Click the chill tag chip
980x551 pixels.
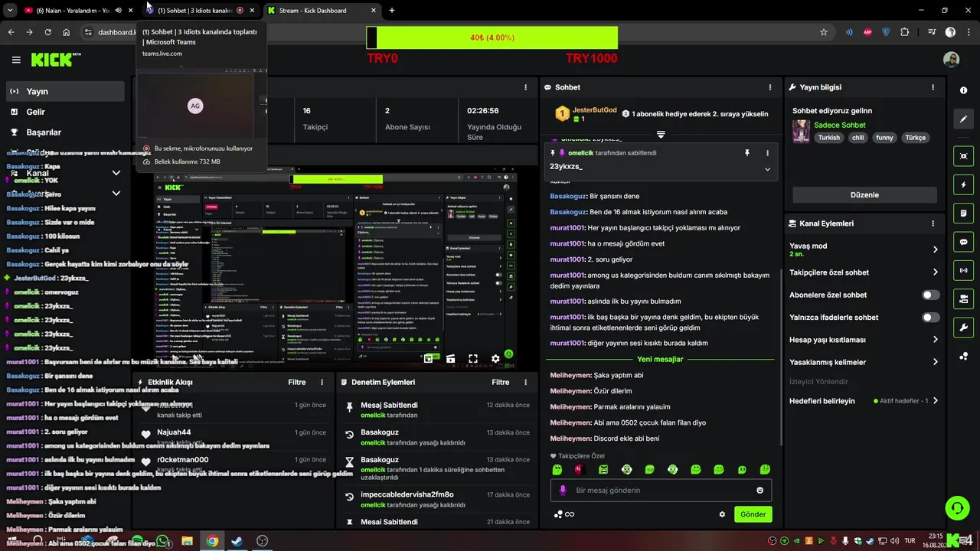[857, 138]
